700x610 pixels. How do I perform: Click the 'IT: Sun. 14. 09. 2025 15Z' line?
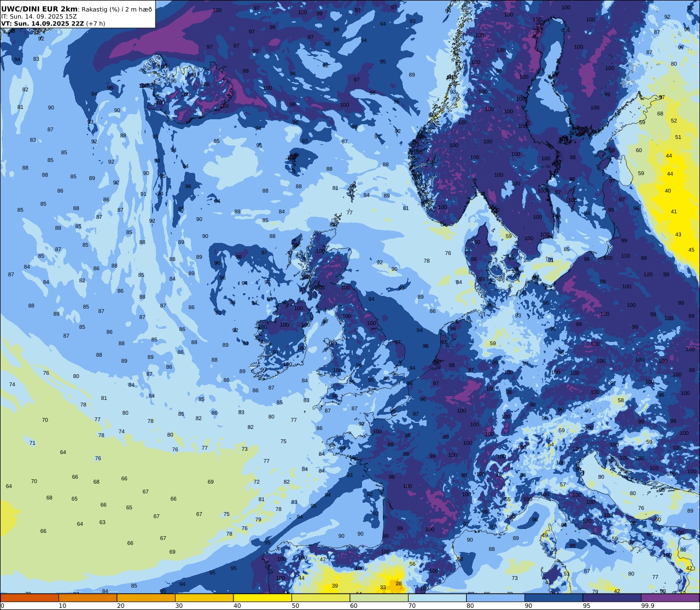38,16
